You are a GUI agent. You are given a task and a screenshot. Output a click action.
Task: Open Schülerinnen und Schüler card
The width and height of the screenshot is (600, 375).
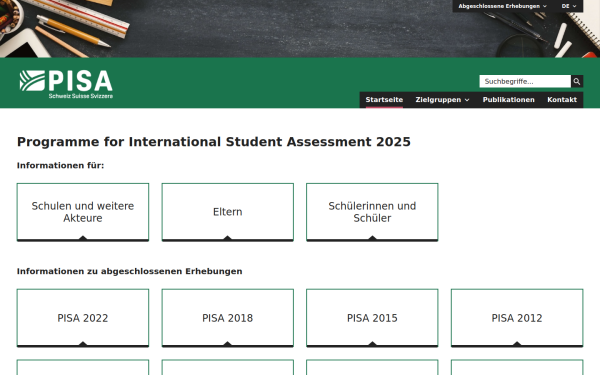coord(372,212)
